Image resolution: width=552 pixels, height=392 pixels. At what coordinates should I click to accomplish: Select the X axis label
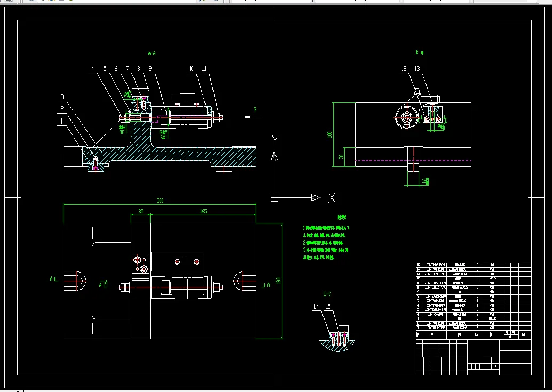click(332, 198)
